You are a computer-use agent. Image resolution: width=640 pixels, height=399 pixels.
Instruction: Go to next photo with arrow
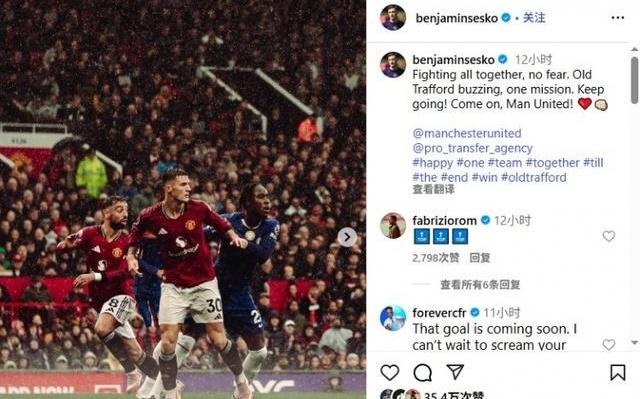347,237
